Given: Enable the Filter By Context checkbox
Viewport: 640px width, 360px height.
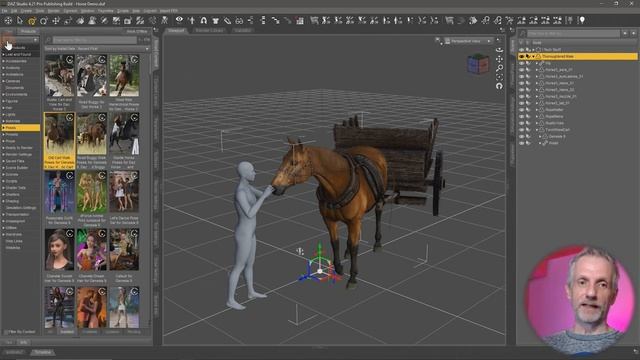Looking at the screenshot, I should pyautogui.click(x=6, y=332).
